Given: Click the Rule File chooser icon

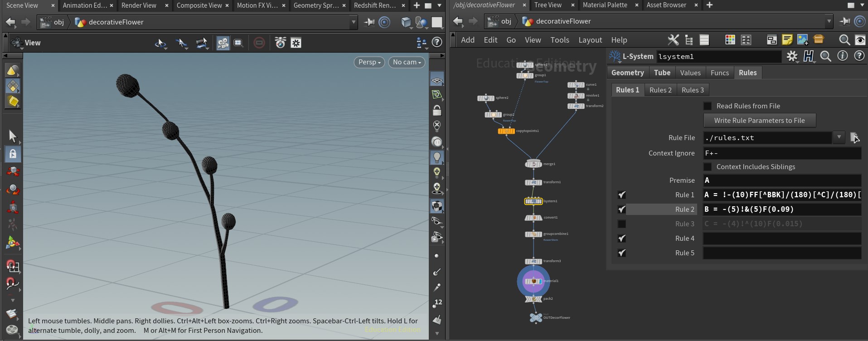Looking at the screenshot, I should pyautogui.click(x=854, y=137).
